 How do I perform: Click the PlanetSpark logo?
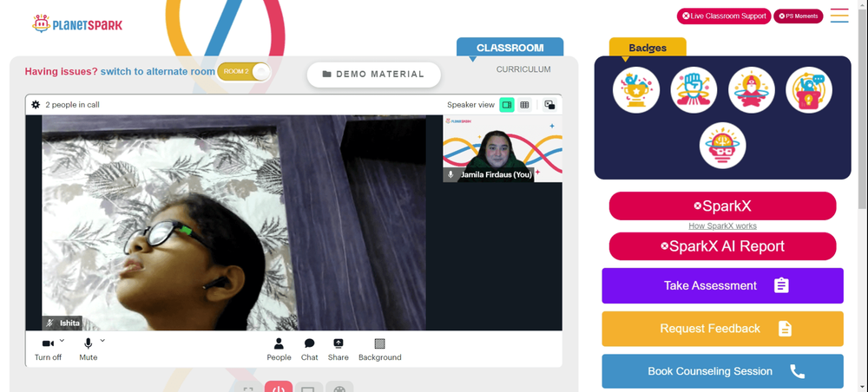77,23
